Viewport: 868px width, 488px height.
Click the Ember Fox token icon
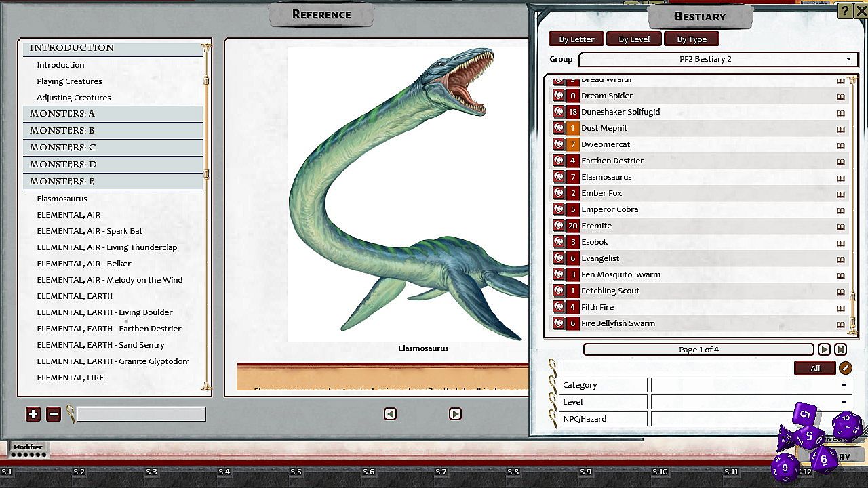click(x=559, y=193)
